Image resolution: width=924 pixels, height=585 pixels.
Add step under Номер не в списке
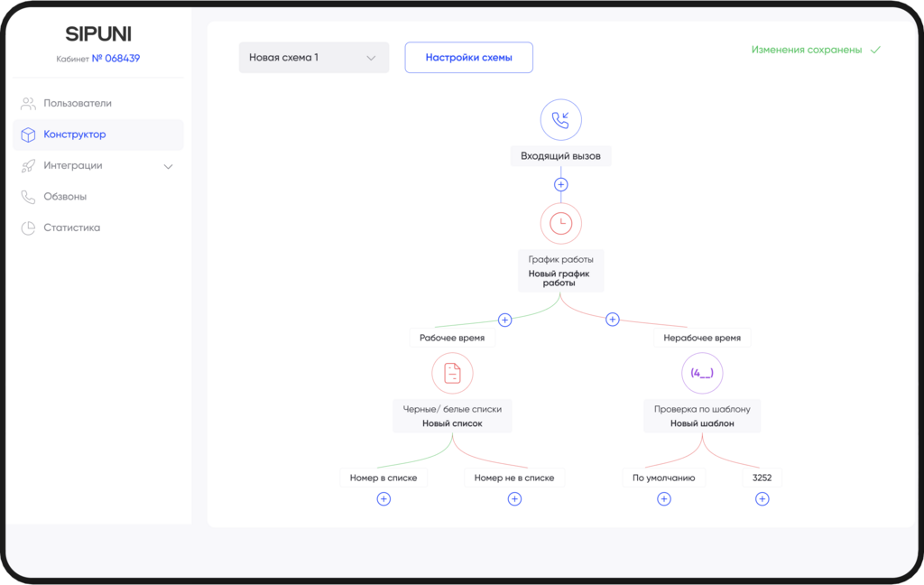tap(514, 498)
